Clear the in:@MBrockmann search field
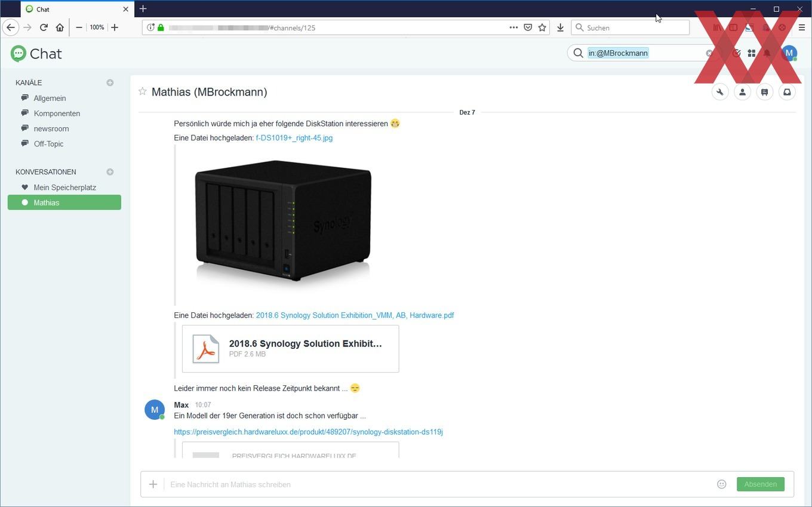Image resolution: width=812 pixels, height=507 pixels. (x=709, y=53)
